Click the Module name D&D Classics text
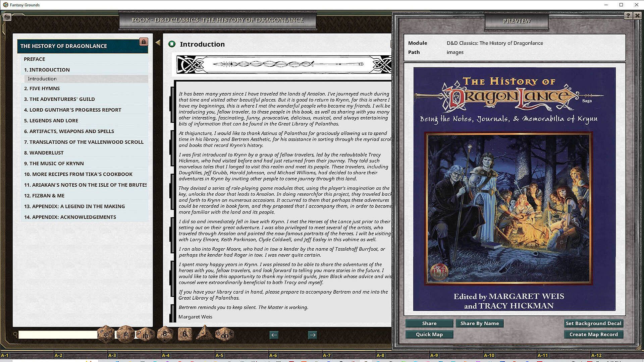The height and width of the screenshot is (362, 644). point(495,43)
